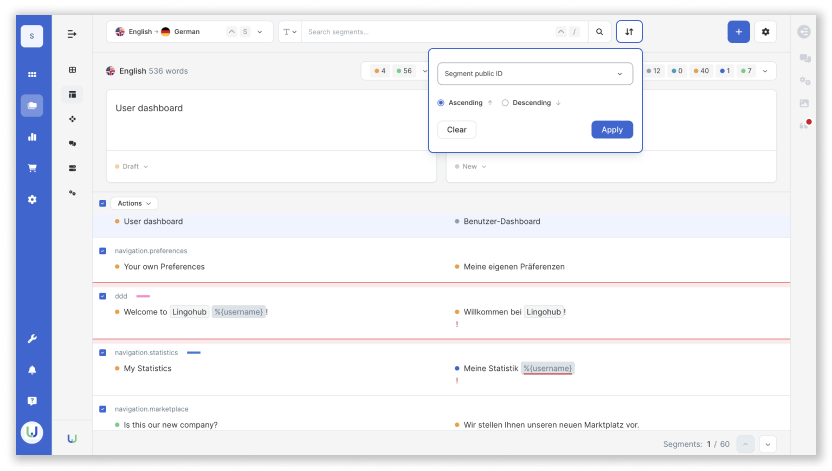Screen dimensions: 832x471
Task: Select 'Is this our new company?' segment
Action: 170,425
